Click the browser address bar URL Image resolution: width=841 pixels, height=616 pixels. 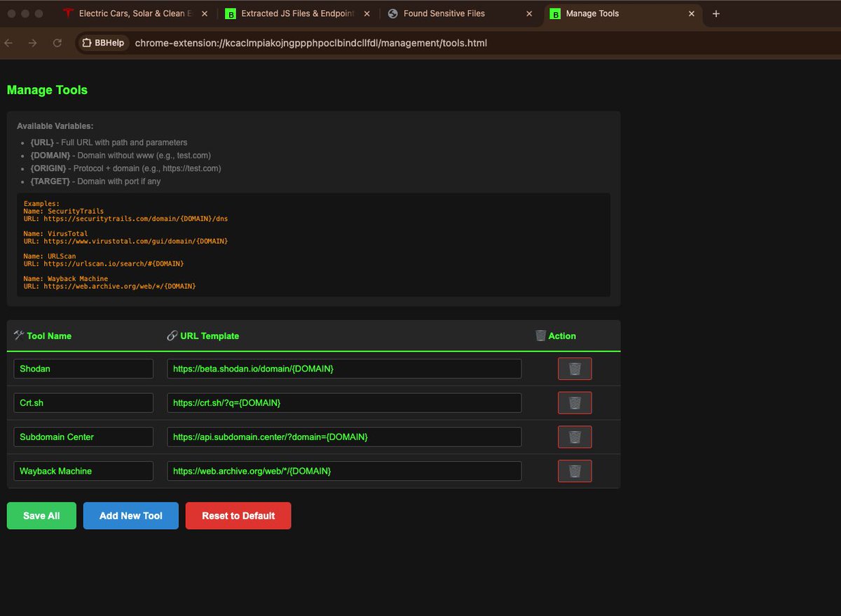pos(310,43)
